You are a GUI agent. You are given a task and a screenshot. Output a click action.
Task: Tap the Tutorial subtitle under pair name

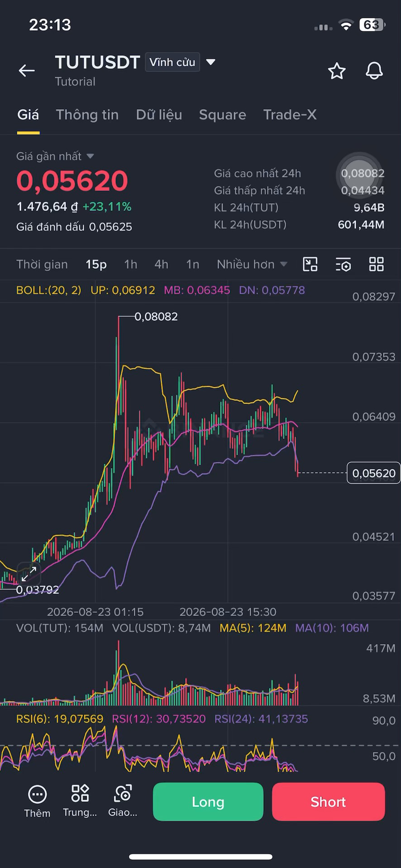click(x=75, y=82)
